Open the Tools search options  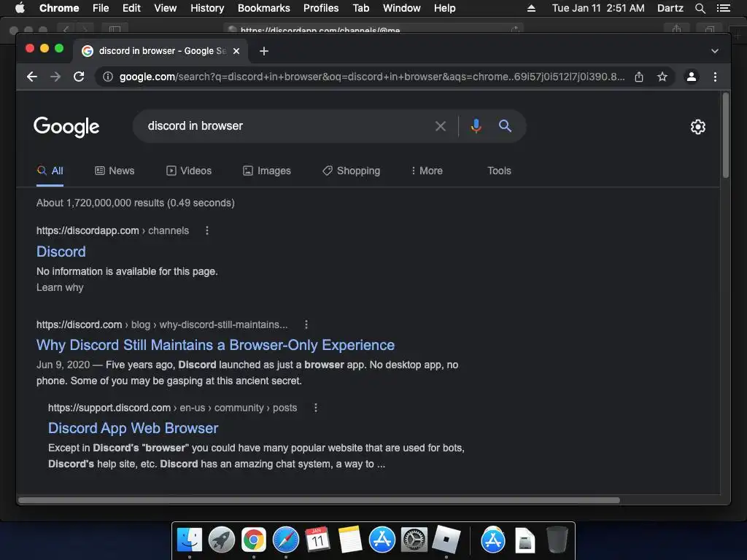[499, 171]
